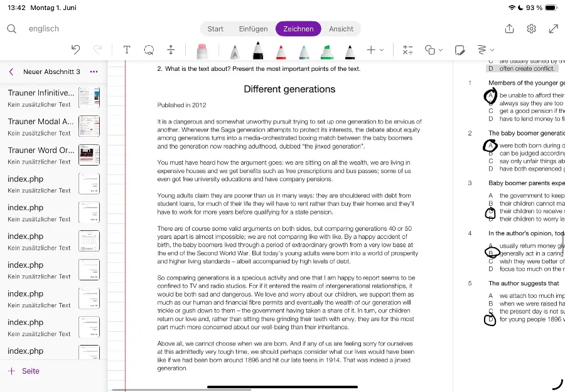Screen dimensions: 565x392
Task: Choose the pink Eraser tool
Action: [x=202, y=51]
